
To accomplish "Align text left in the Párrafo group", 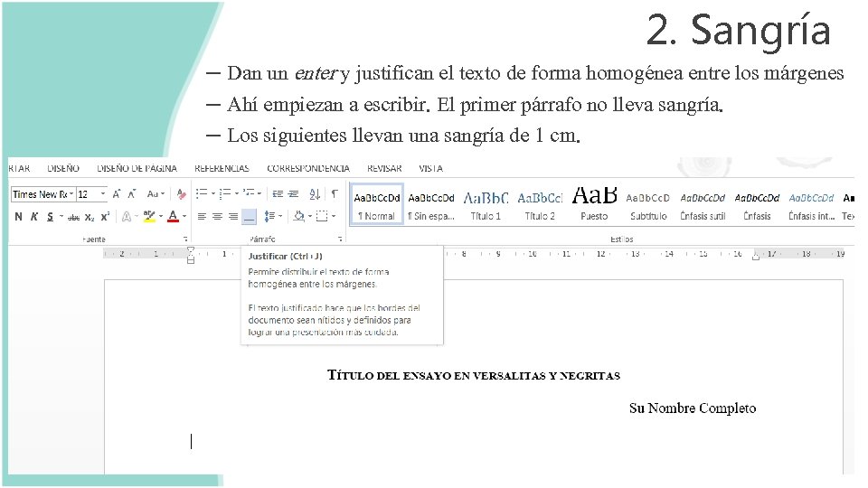I will [202, 216].
